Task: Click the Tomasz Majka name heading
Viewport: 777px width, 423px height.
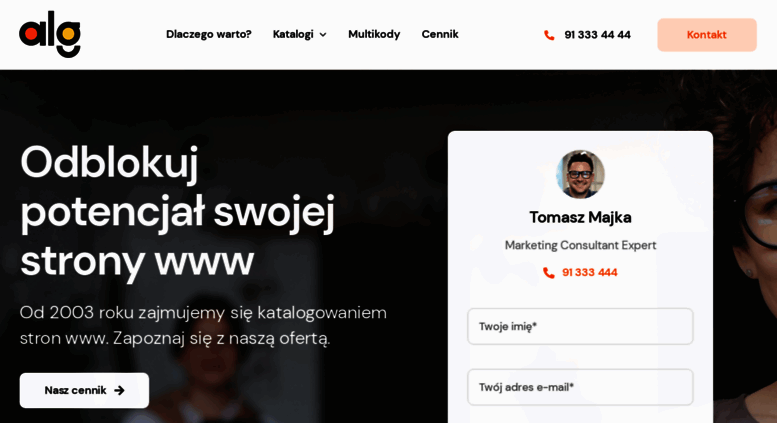Action: pyautogui.click(x=580, y=217)
